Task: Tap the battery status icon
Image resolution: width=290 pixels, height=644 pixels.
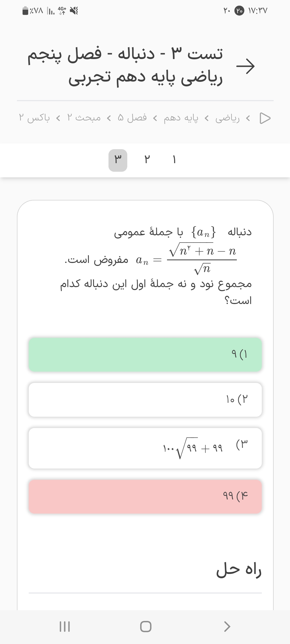Action: click(x=26, y=11)
